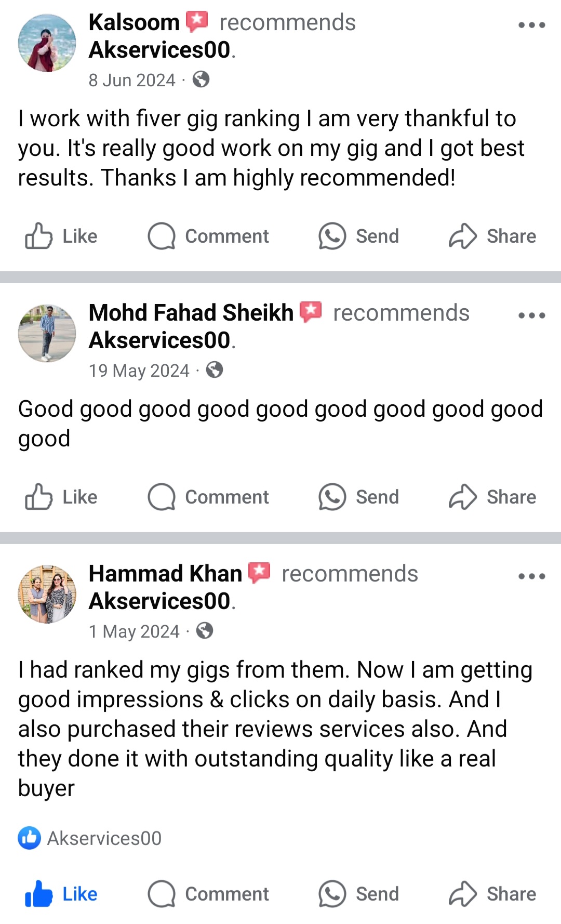Open Hammad Khan's profile name link

[165, 574]
